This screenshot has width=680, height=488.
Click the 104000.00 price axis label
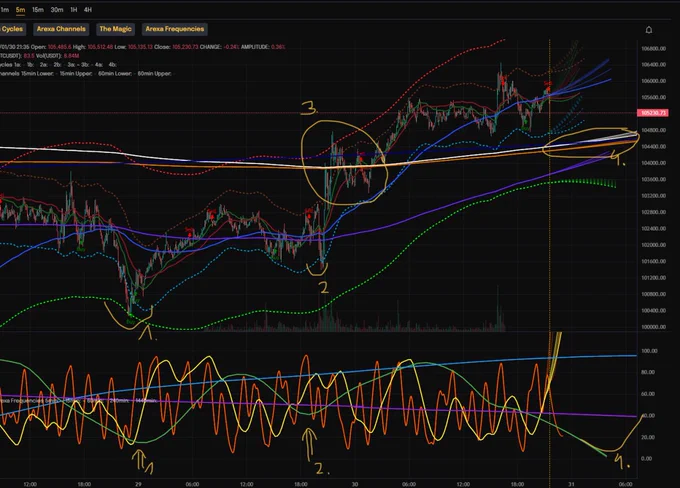(654, 163)
